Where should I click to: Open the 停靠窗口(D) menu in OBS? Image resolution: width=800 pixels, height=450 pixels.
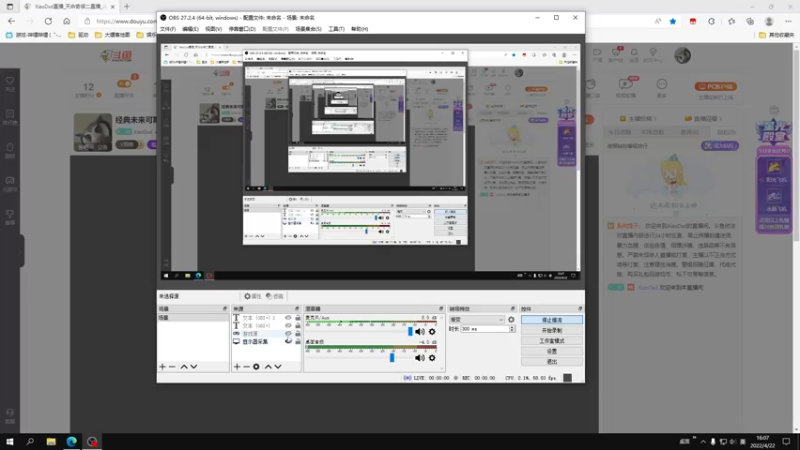coord(242,29)
